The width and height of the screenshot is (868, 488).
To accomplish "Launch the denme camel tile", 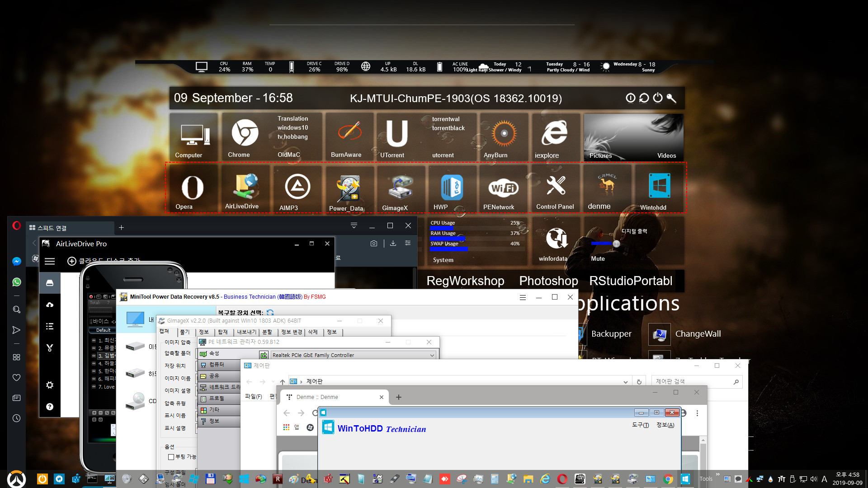I will coord(607,188).
